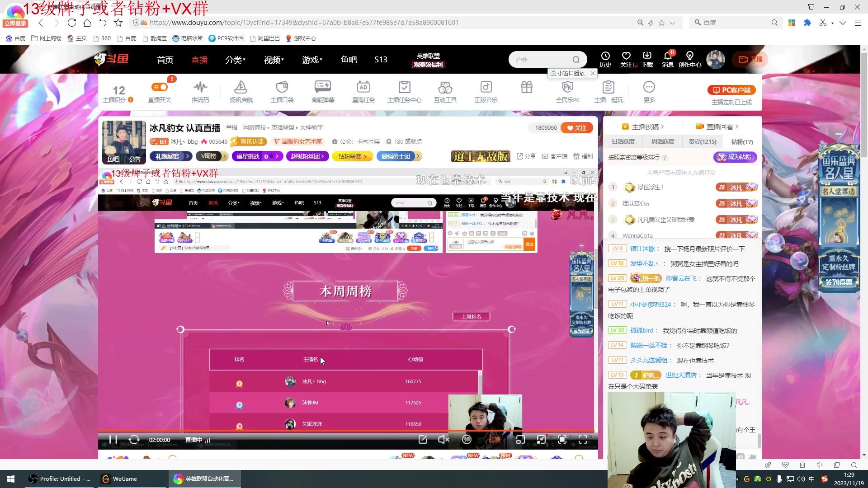Click the gift box icon in streamer toolbar
The width and height of the screenshot is (868, 488).
click(x=527, y=87)
